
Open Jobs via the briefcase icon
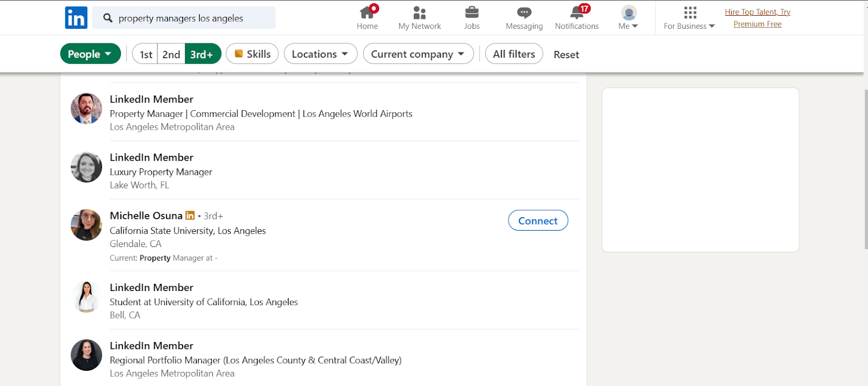click(x=472, y=12)
